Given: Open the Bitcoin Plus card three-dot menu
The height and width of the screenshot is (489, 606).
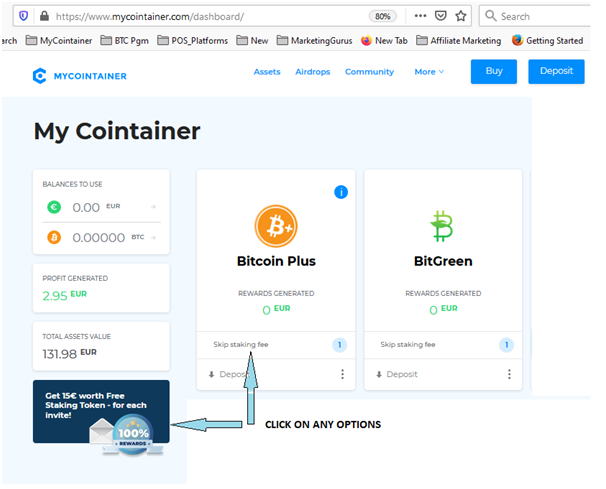Looking at the screenshot, I should (x=342, y=374).
